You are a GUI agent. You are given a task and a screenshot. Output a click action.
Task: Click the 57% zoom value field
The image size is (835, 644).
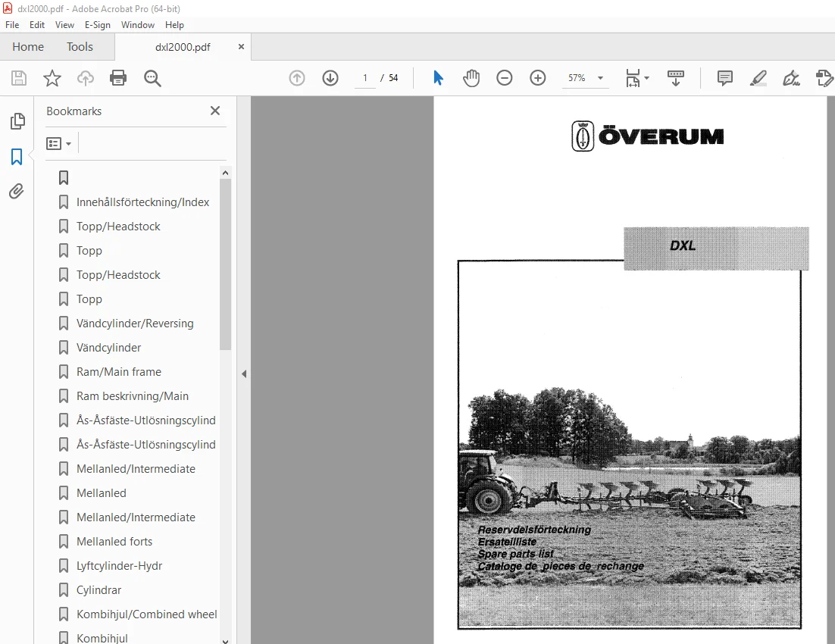click(x=576, y=78)
